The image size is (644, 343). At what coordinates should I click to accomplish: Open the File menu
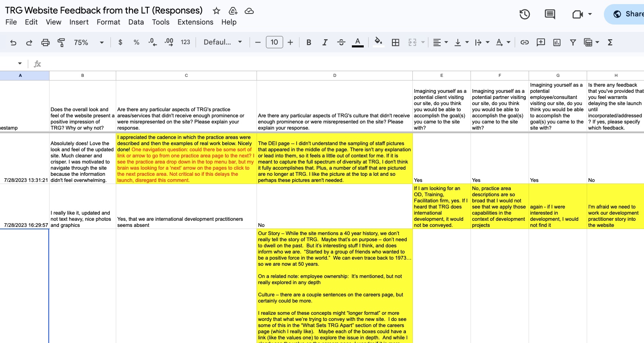tap(11, 22)
